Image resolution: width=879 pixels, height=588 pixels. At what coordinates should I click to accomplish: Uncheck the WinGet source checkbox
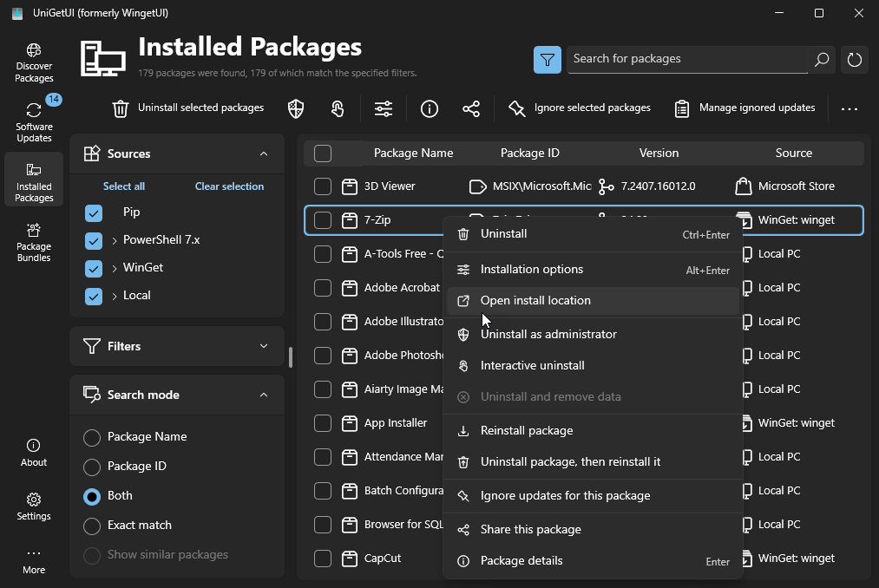point(94,269)
